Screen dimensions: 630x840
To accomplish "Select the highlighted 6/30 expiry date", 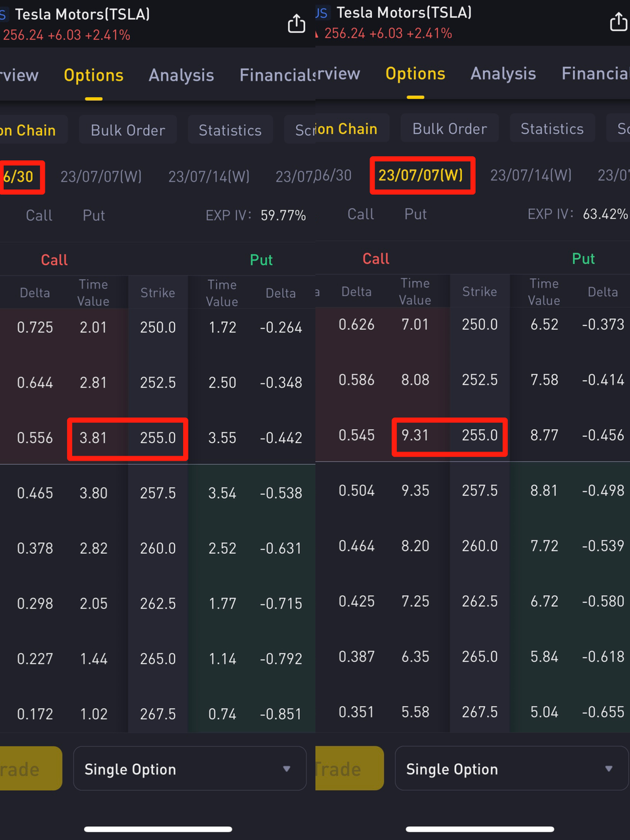I will 18,177.
